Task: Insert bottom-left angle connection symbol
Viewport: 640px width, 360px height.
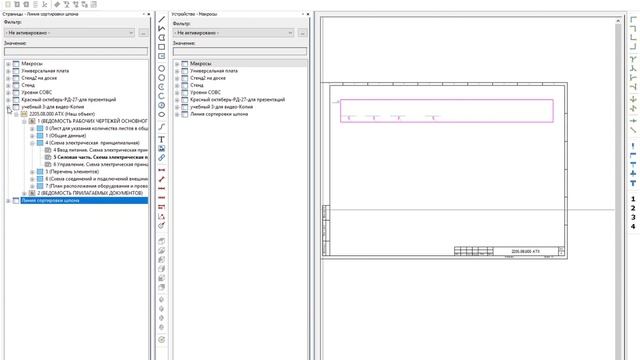Action: pyautogui.click(x=633, y=38)
